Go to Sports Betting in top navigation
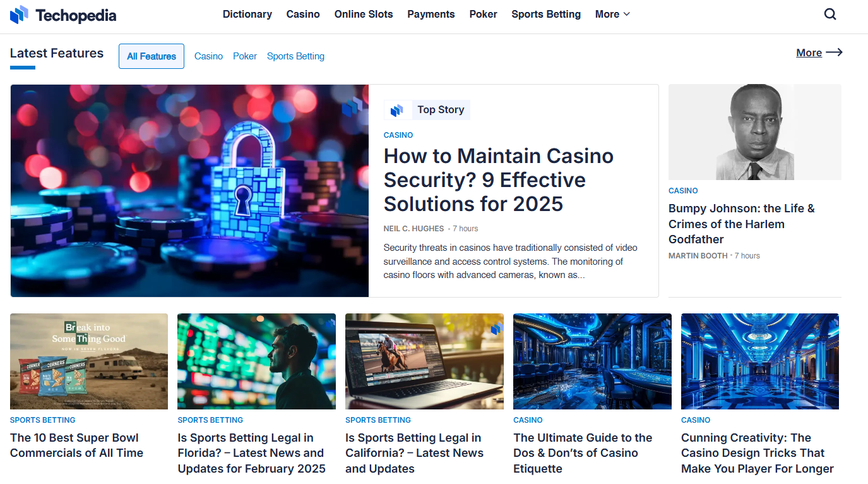Image resolution: width=868 pixels, height=484 pixels. pyautogui.click(x=546, y=14)
